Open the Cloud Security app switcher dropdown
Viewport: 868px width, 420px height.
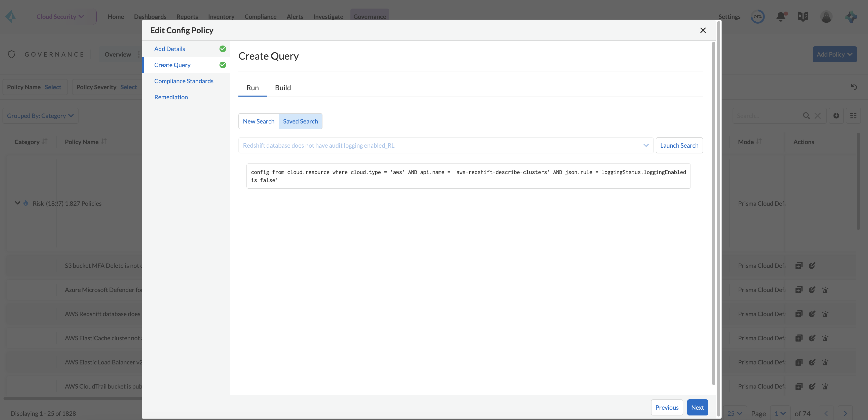(60, 17)
